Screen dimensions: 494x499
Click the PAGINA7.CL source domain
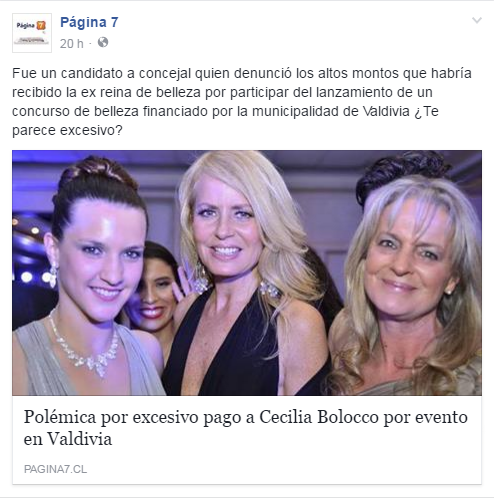click(55, 469)
